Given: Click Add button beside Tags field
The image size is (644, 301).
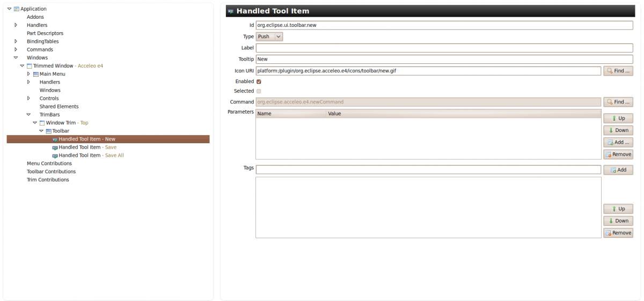Looking at the screenshot, I should point(618,170).
